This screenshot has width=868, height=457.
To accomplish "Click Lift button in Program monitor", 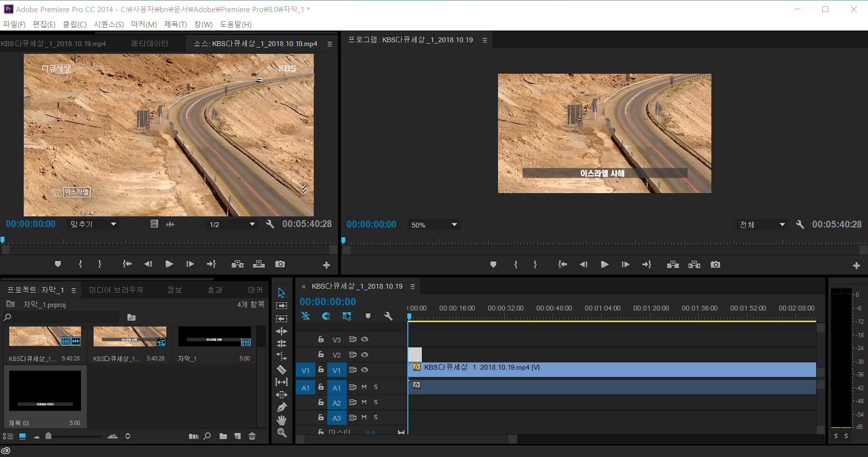I will [x=673, y=264].
